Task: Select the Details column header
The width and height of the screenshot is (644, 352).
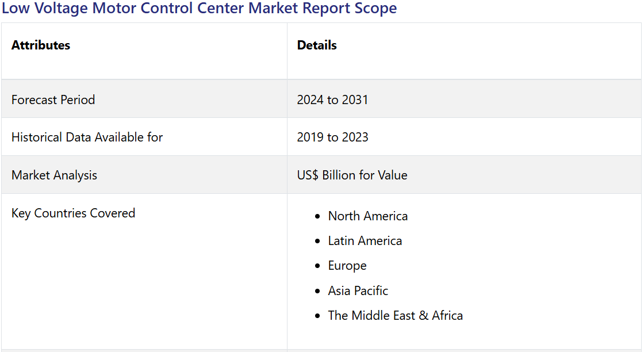Action: pos(317,45)
